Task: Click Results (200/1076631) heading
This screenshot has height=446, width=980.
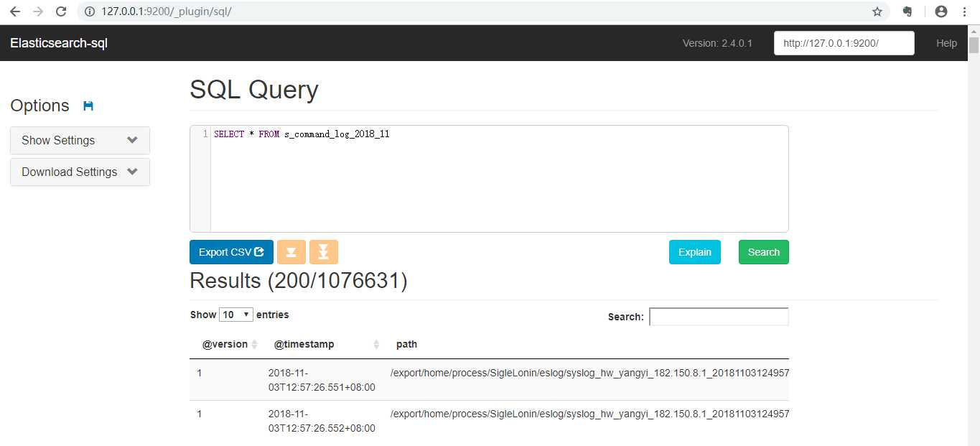Action: 299,281
